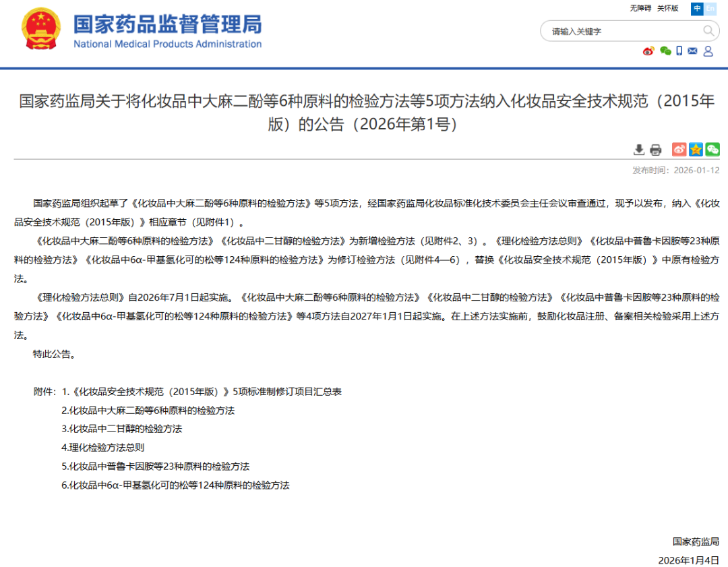Click the print icon to print the announcement
Image resolution: width=728 pixels, height=567 pixels.
point(655,150)
